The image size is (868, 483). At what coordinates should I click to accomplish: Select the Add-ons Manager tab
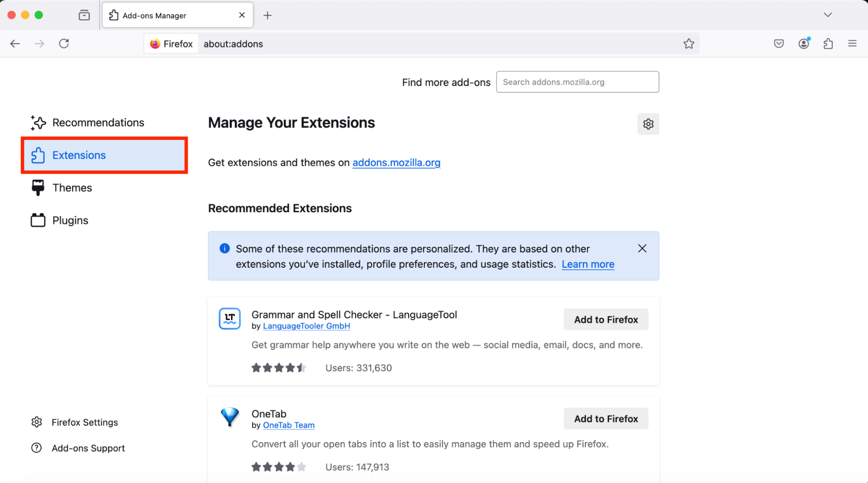pos(178,15)
